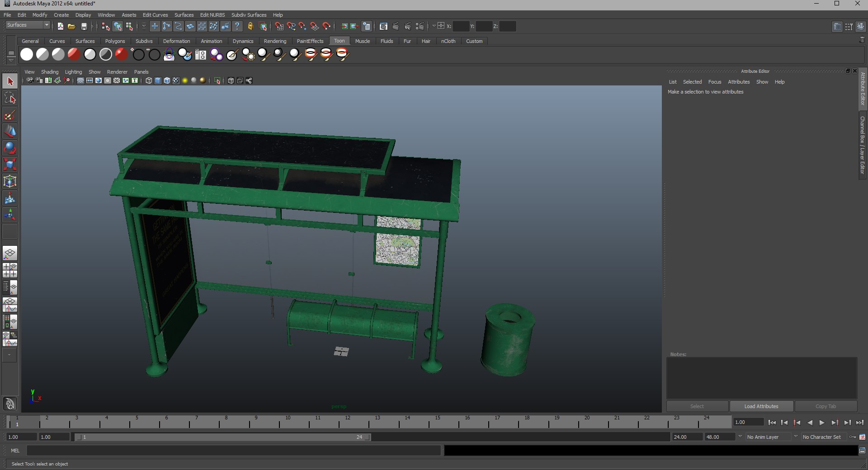This screenshot has height=470, width=868.
Task: Save the scene with floppy icon
Action: click(x=84, y=27)
